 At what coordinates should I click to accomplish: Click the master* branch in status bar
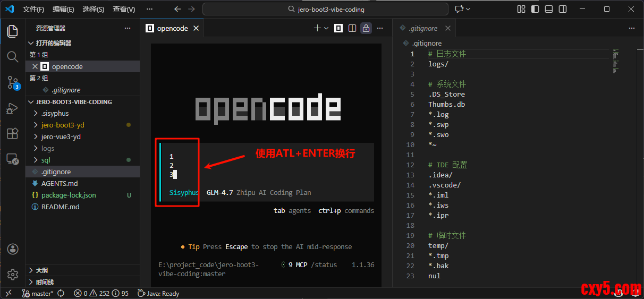point(38,293)
